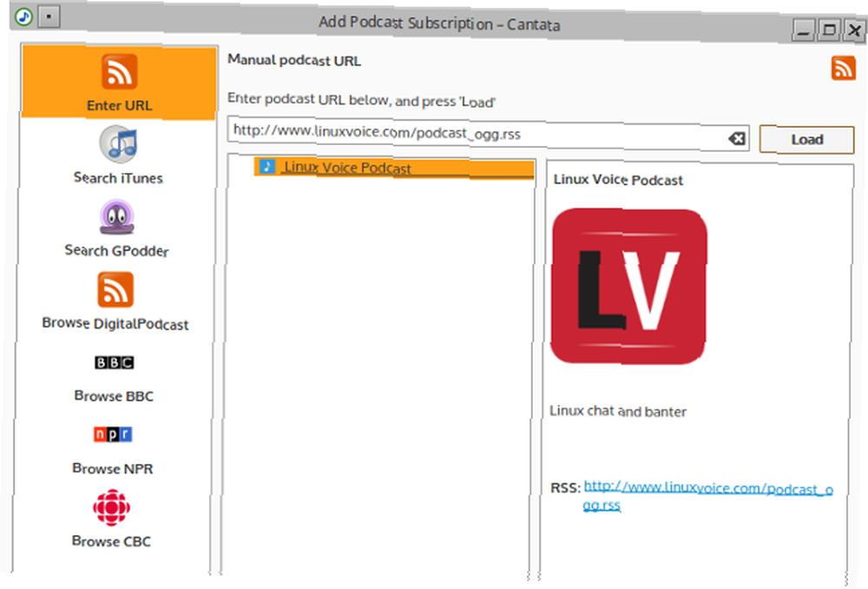Click the Linux Voice Podcast details heading
The width and height of the screenshot is (868, 589).
coord(618,180)
